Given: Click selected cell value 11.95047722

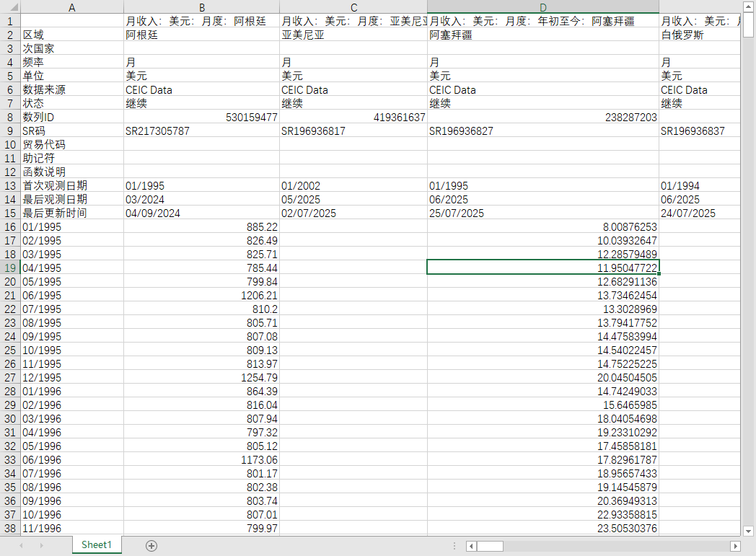Looking at the screenshot, I should [x=543, y=268].
